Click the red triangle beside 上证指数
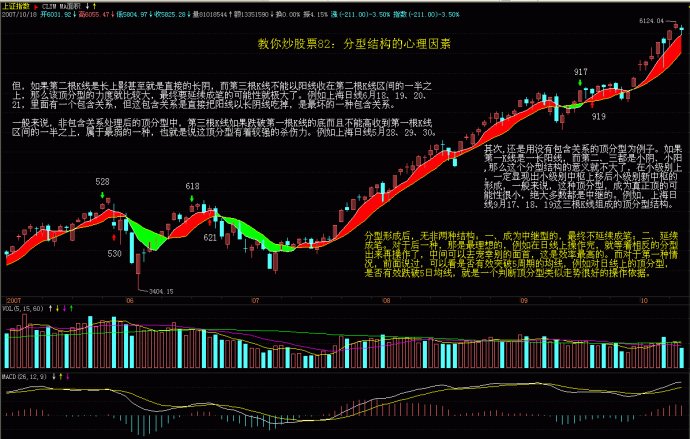Screen dimensions: 690x439 [x=36, y=7]
